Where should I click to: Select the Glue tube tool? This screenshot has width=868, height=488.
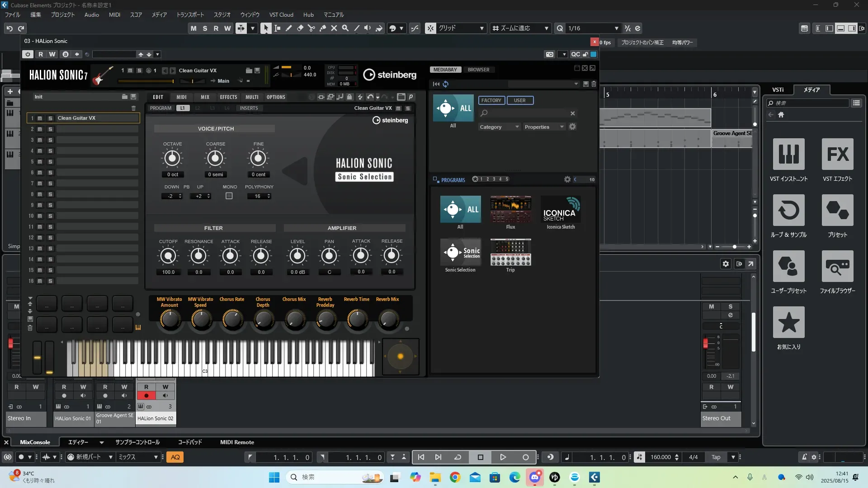pos(323,28)
